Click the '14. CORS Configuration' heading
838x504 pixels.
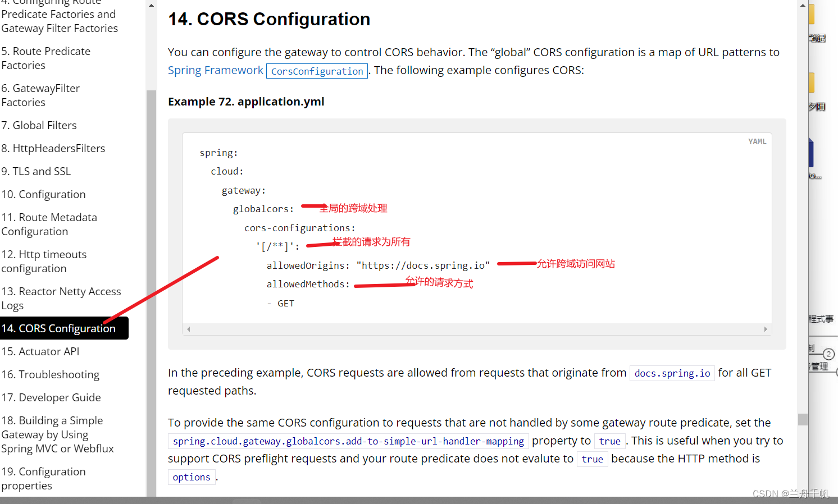(x=269, y=19)
